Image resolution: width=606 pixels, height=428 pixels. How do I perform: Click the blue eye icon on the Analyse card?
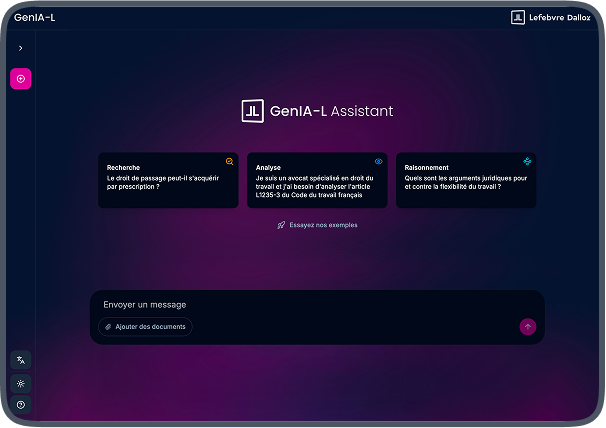379,162
